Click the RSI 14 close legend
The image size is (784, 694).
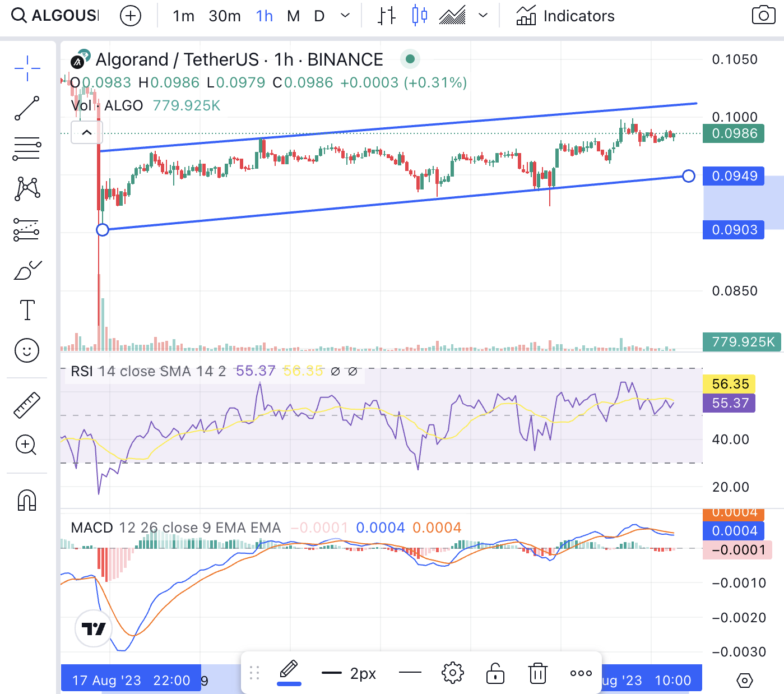(x=148, y=371)
